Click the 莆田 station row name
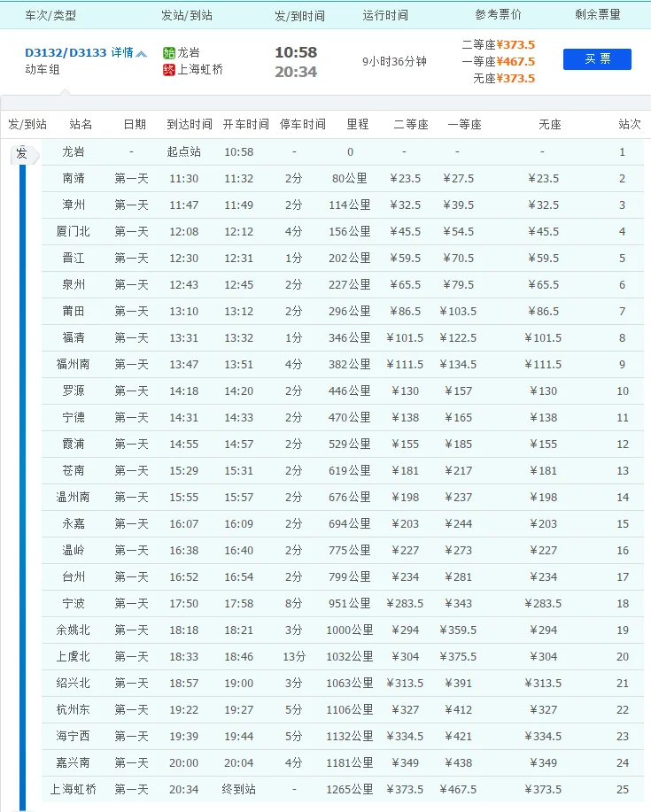 click(73, 311)
